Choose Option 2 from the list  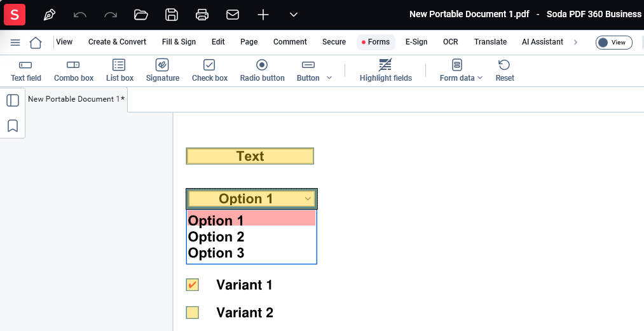pos(251,237)
